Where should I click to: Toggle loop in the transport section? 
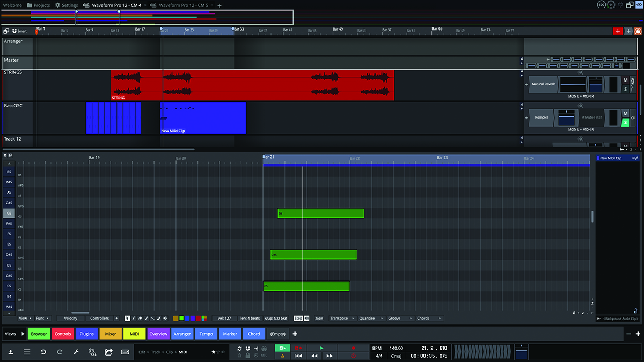coord(239,348)
